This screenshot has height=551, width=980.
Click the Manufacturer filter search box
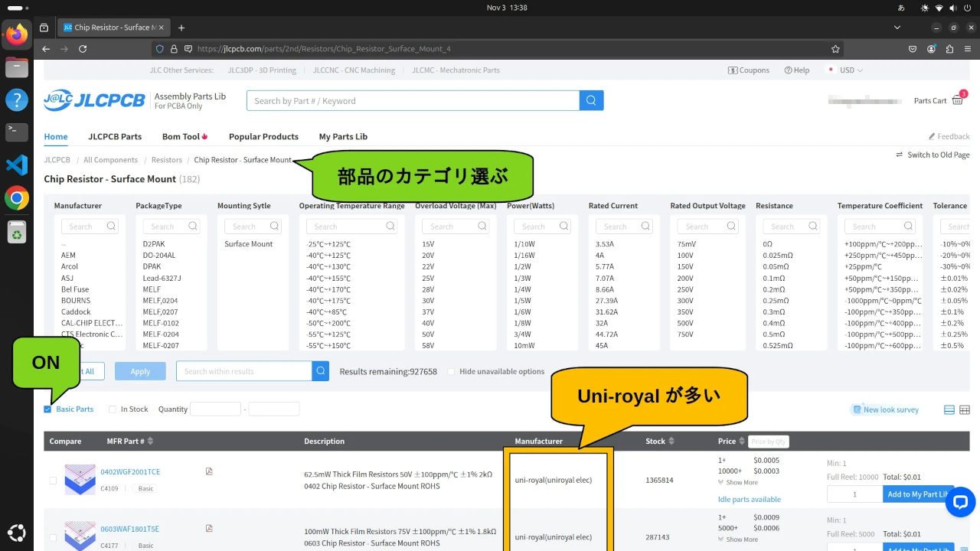pos(90,227)
